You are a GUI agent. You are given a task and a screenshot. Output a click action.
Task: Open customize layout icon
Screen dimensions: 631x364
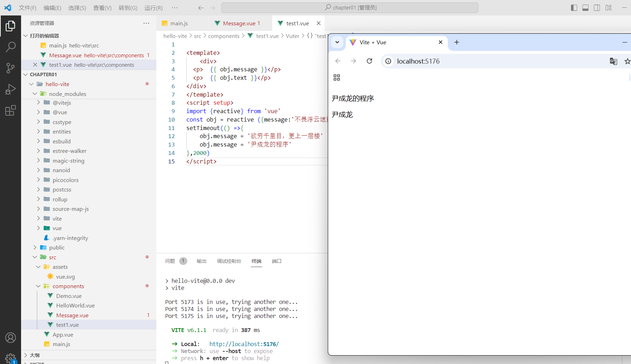pyautogui.click(x=609, y=8)
